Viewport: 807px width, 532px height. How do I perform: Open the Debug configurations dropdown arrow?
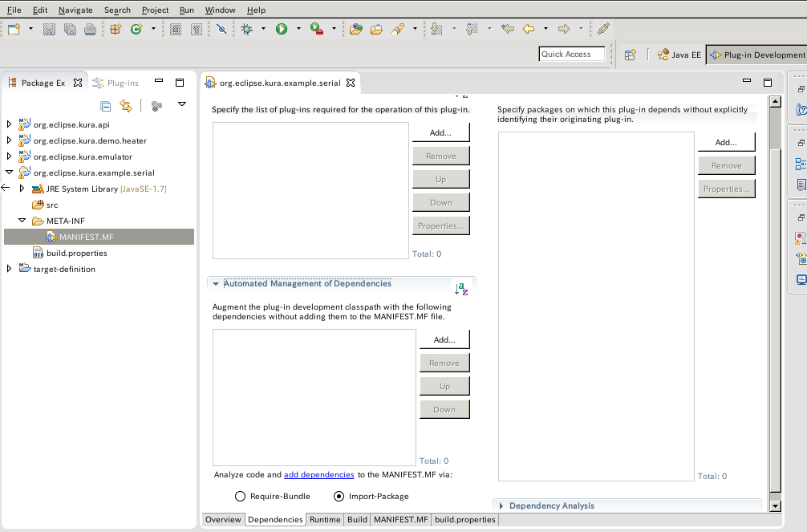tap(263, 29)
